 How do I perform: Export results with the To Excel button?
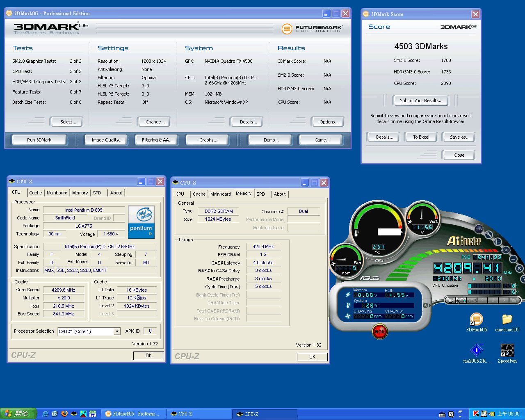click(x=421, y=137)
